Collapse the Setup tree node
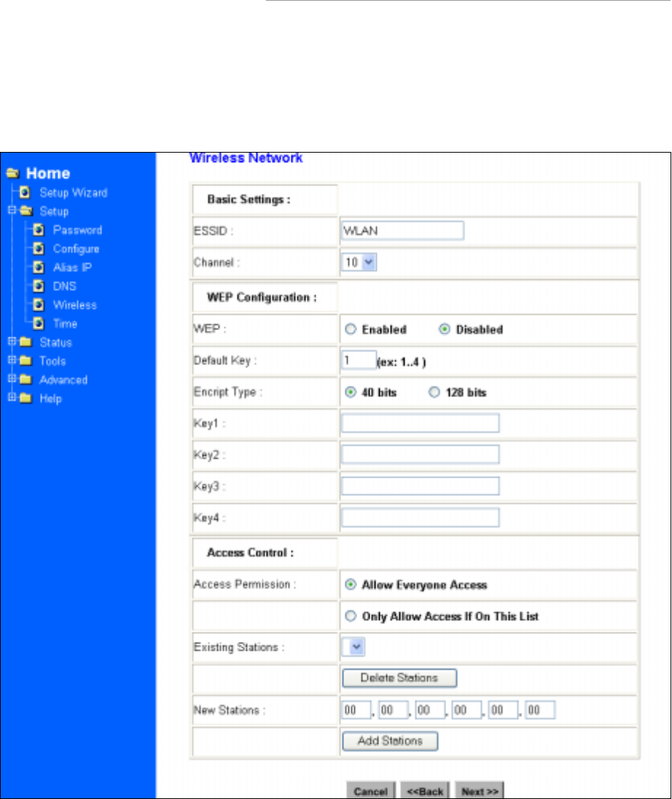The height and width of the screenshot is (799, 672). pos(12,210)
